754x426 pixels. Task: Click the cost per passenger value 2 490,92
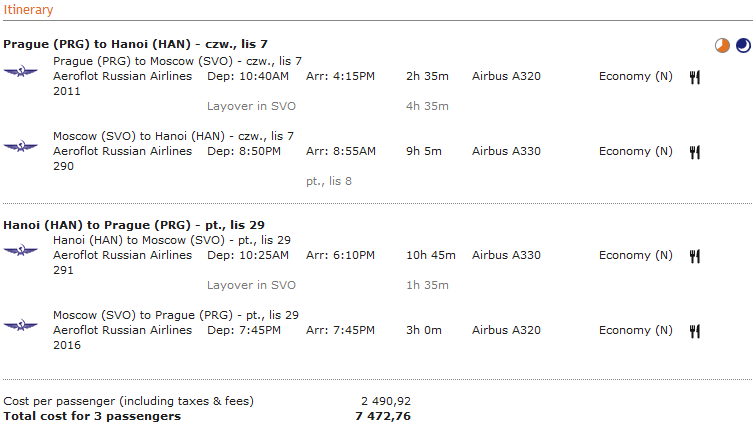pos(386,401)
